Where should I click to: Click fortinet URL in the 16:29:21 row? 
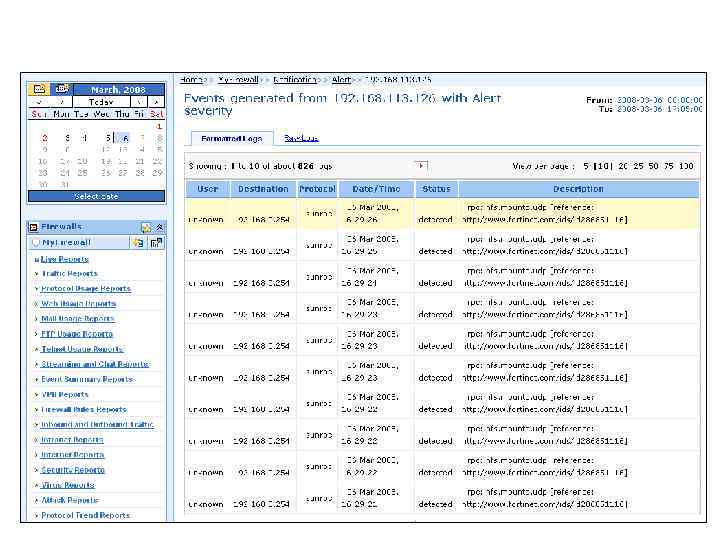click(545, 504)
